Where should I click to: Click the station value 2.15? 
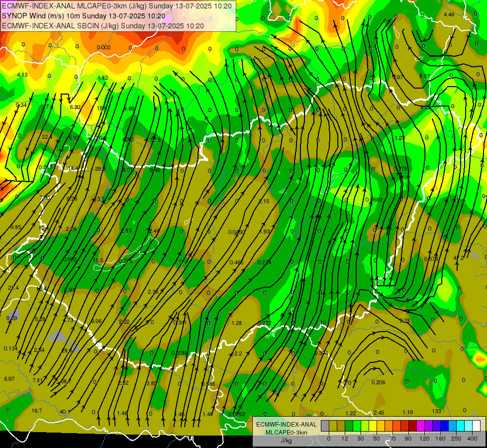point(264,201)
